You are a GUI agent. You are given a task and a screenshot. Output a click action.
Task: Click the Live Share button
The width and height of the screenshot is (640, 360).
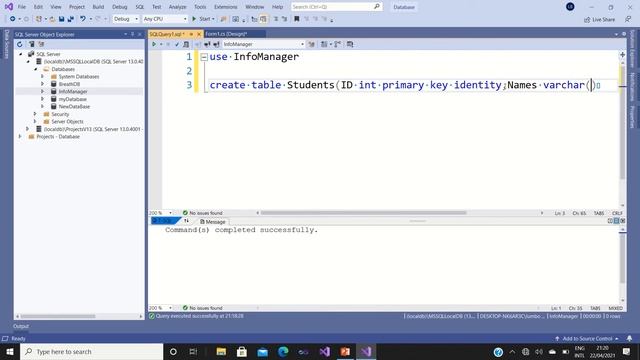pyautogui.click(x=599, y=19)
